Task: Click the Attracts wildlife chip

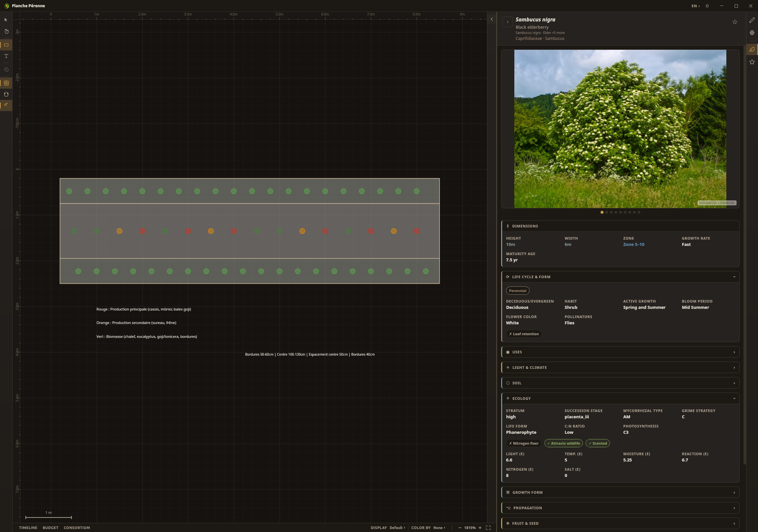Action: tap(563, 444)
